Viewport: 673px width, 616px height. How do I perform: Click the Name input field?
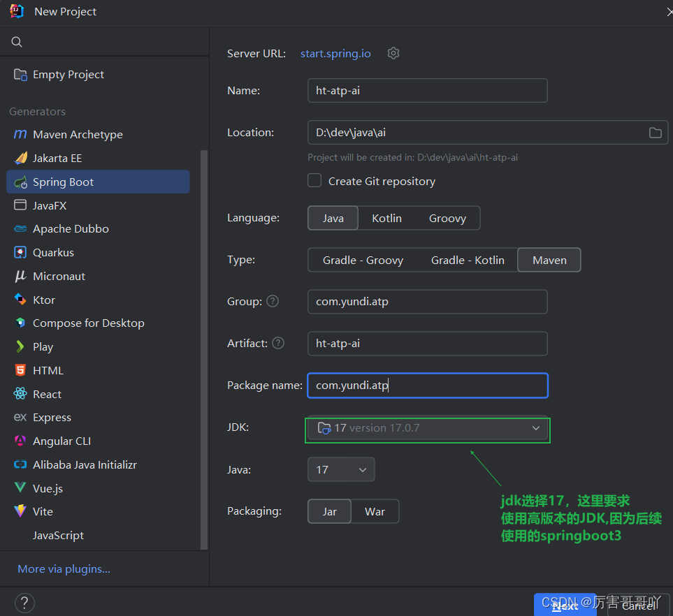tap(428, 91)
